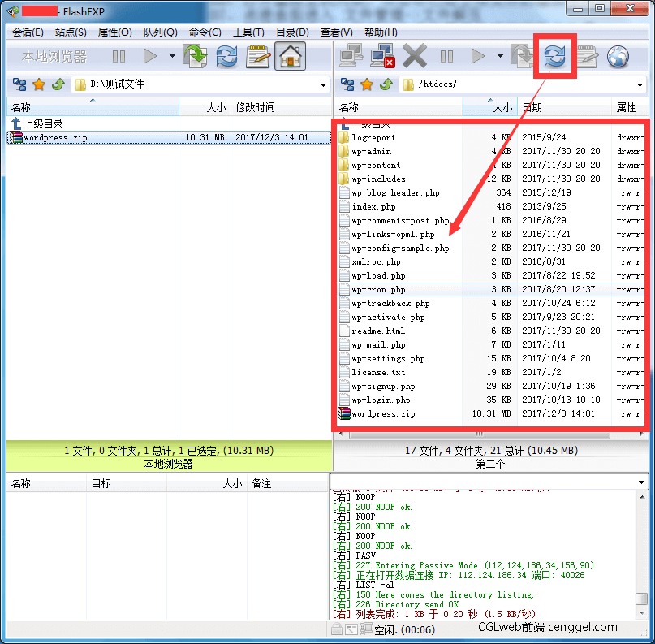Click the local pane play transfer queue icon
Screen dimensions: 655x644
[x=150, y=56]
